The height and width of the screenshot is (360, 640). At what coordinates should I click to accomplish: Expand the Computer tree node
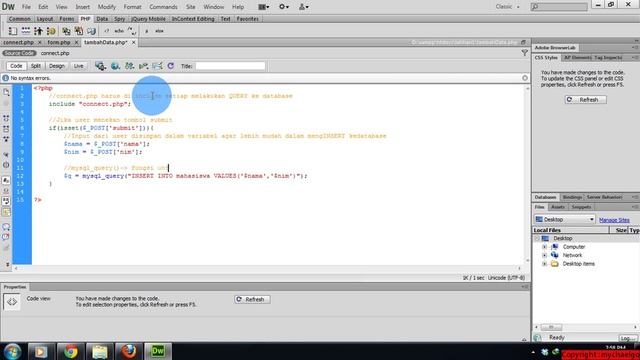click(x=544, y=247)
